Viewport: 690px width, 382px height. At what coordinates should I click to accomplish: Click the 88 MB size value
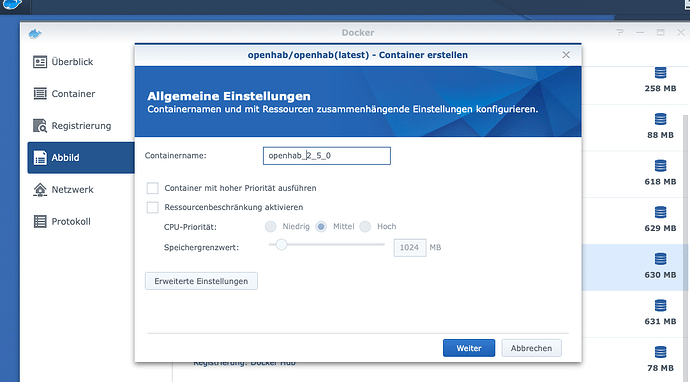point(660,135)
